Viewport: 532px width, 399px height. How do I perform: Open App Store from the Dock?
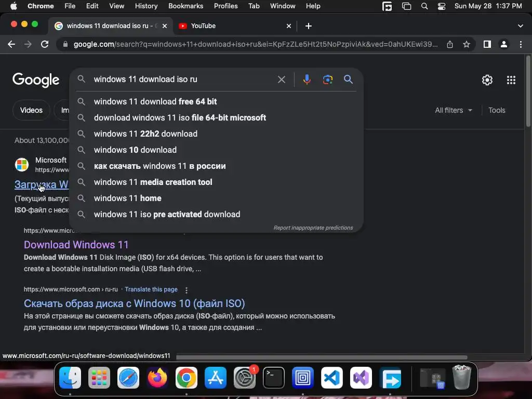pos(216,378)
